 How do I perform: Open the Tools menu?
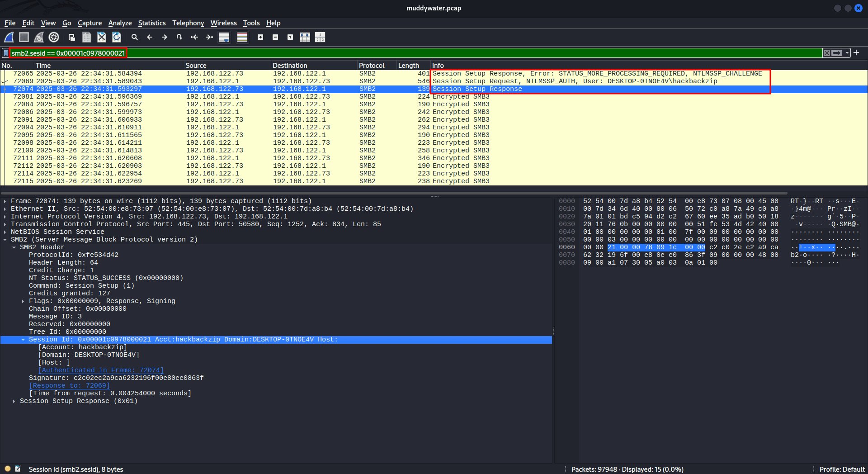click(251, 23)
